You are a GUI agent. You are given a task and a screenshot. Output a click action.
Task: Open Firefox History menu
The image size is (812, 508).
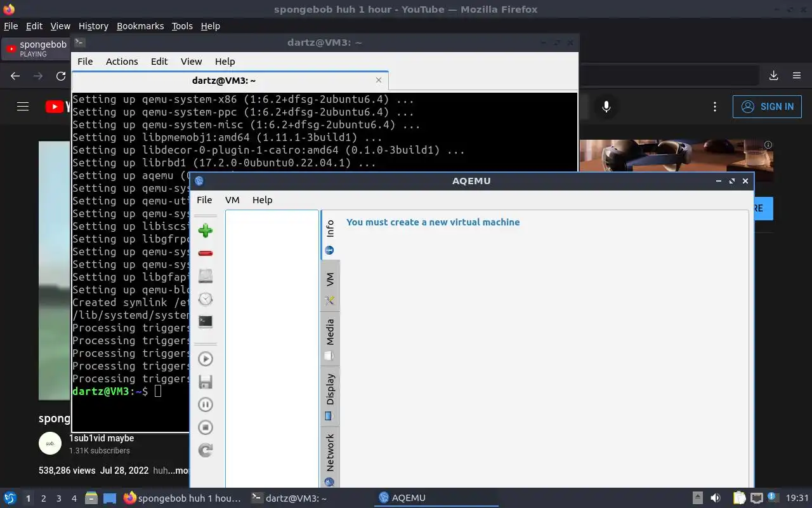pos(93,26)
